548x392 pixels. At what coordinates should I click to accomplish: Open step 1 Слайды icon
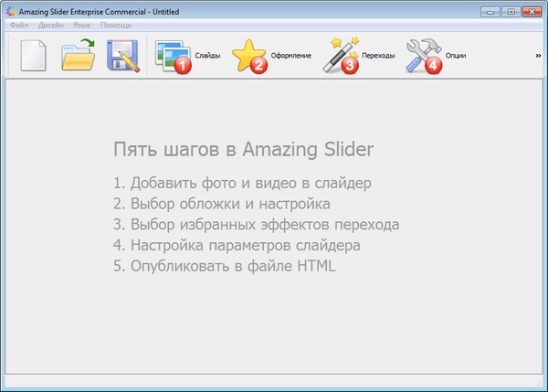174,57
